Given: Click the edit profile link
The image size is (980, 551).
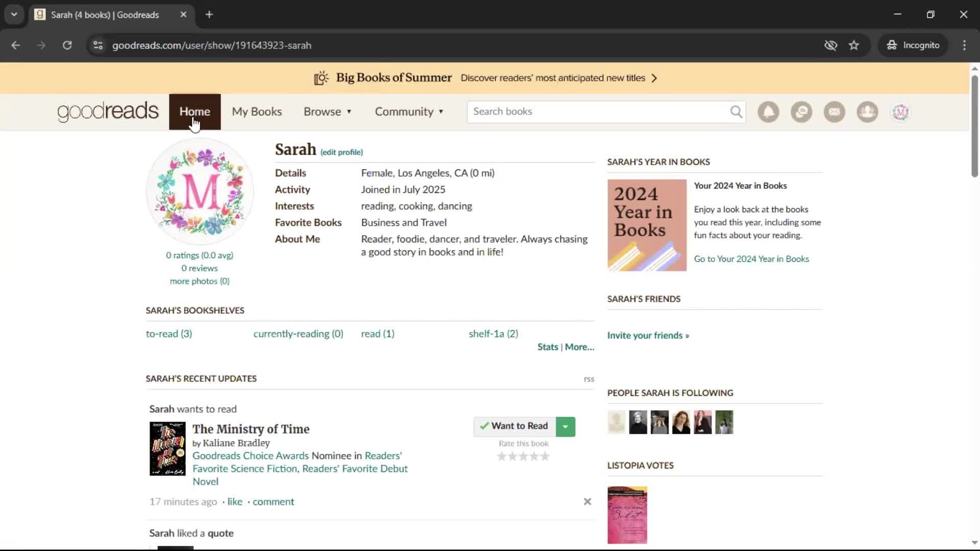Looking at the screenshot, I should [x=341, y=152].
